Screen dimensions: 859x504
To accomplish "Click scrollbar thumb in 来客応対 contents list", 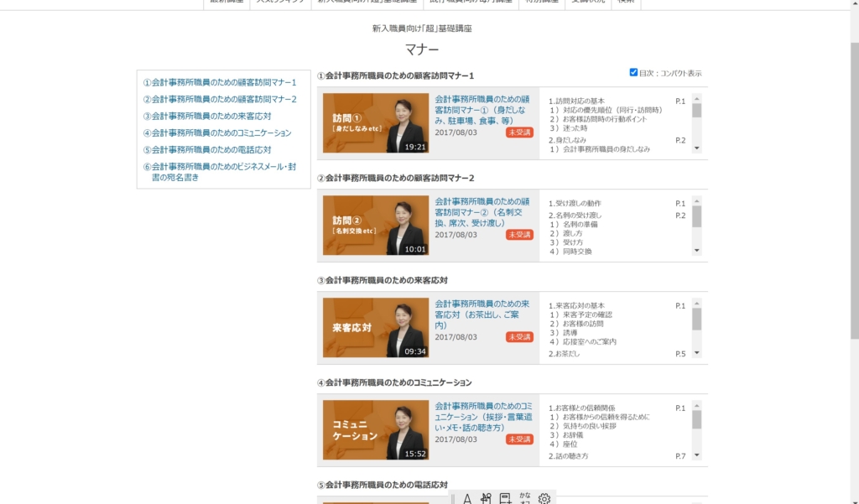I will (697, 320).
